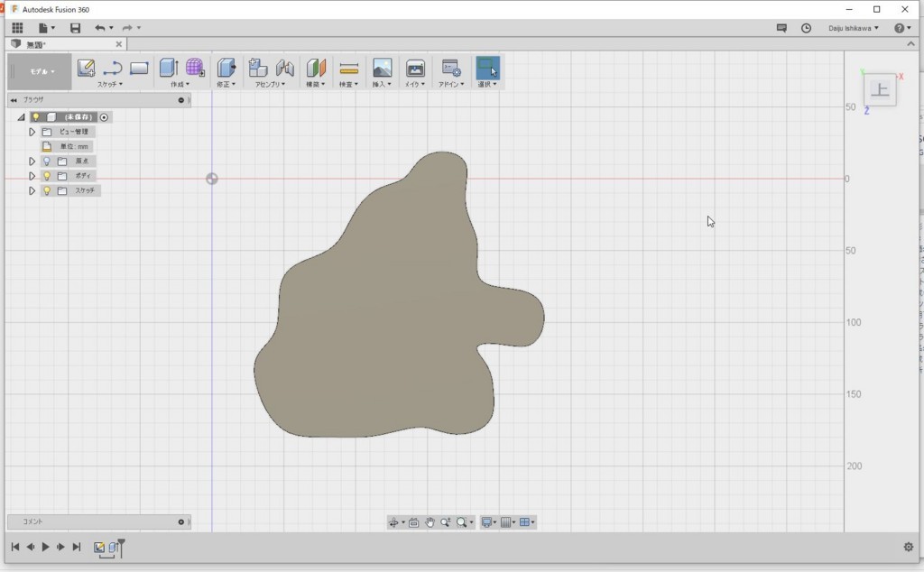Click the Insert image icon

click(x=382, y=68)
